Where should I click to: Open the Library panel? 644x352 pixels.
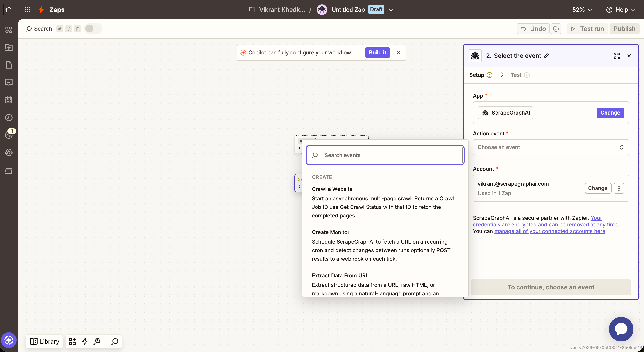[x=45, y=341]
